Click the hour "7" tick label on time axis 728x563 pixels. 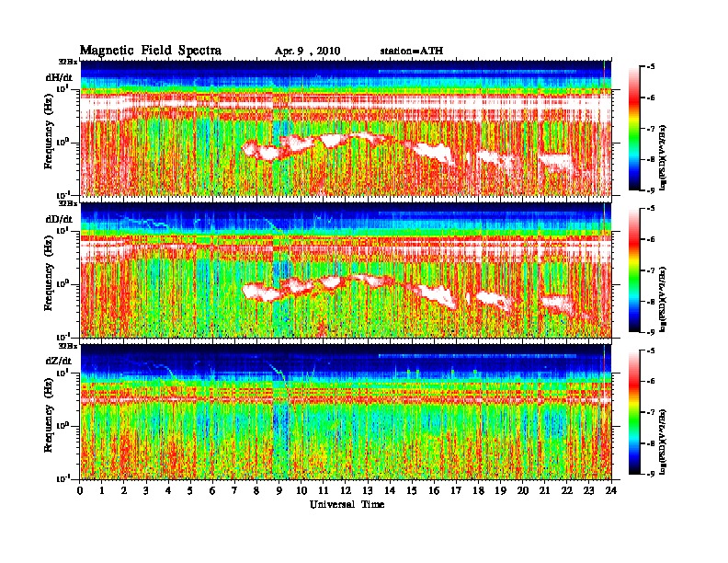pyautogui.click(x=234, y=491)
